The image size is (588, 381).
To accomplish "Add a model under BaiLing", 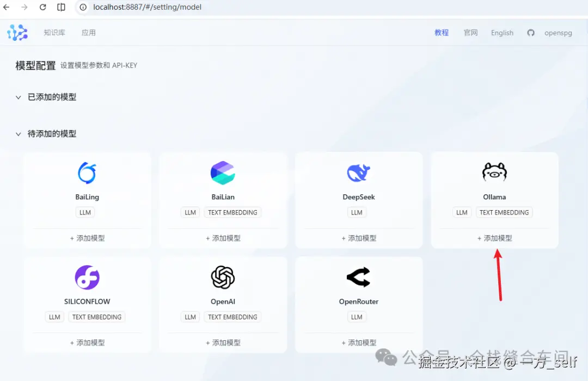I will coord(87,238).
